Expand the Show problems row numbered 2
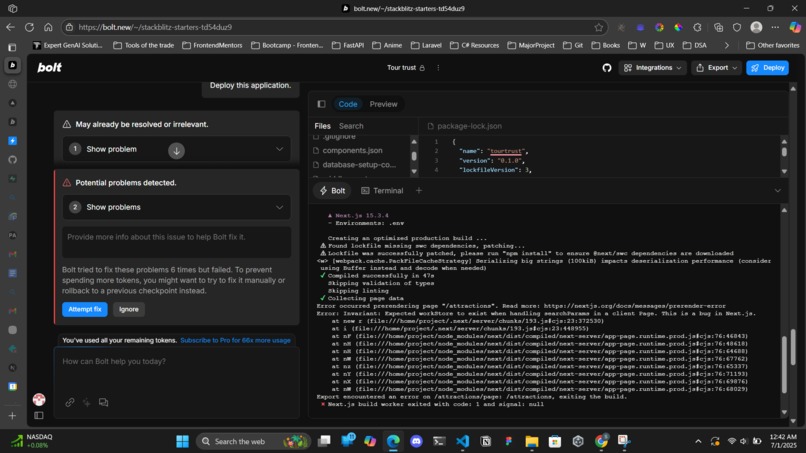The image size is (806, 453). tap(176, 207)
